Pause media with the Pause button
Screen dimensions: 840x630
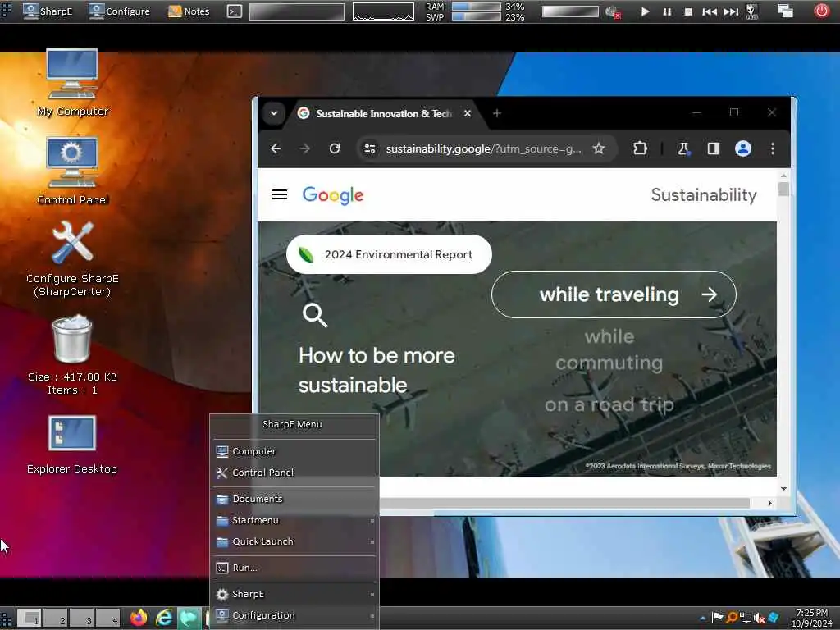coord(667,11)
